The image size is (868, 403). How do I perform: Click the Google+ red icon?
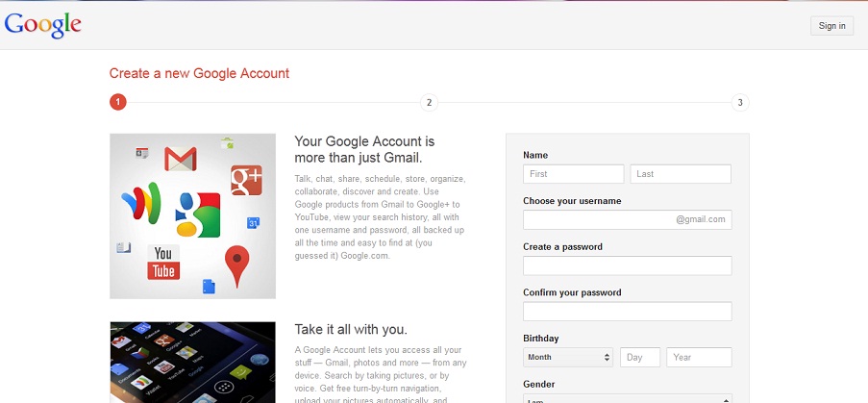(x=246, y=180)
